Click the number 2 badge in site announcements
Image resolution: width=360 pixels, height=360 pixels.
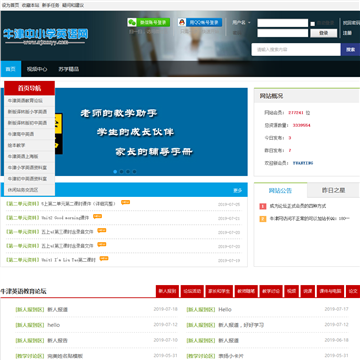[263, 219]
